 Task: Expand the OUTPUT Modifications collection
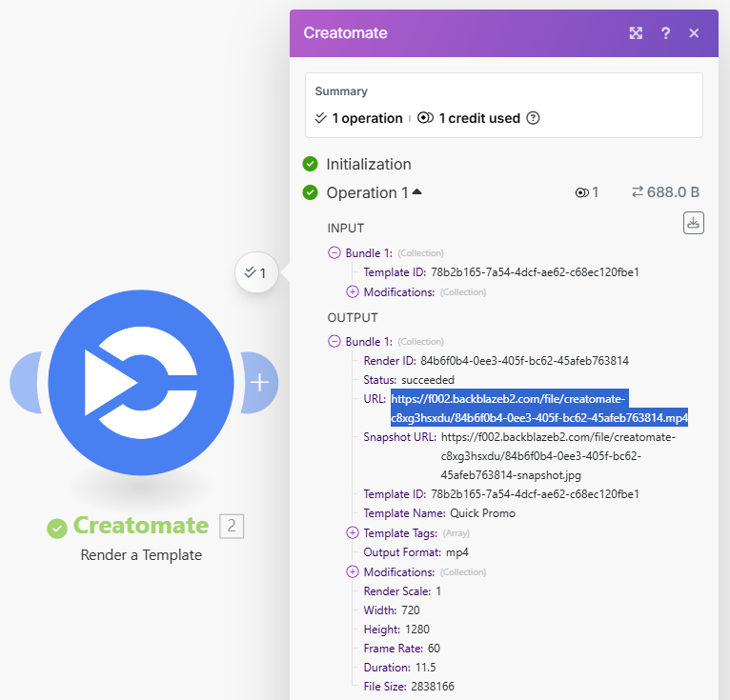(353, 572)
